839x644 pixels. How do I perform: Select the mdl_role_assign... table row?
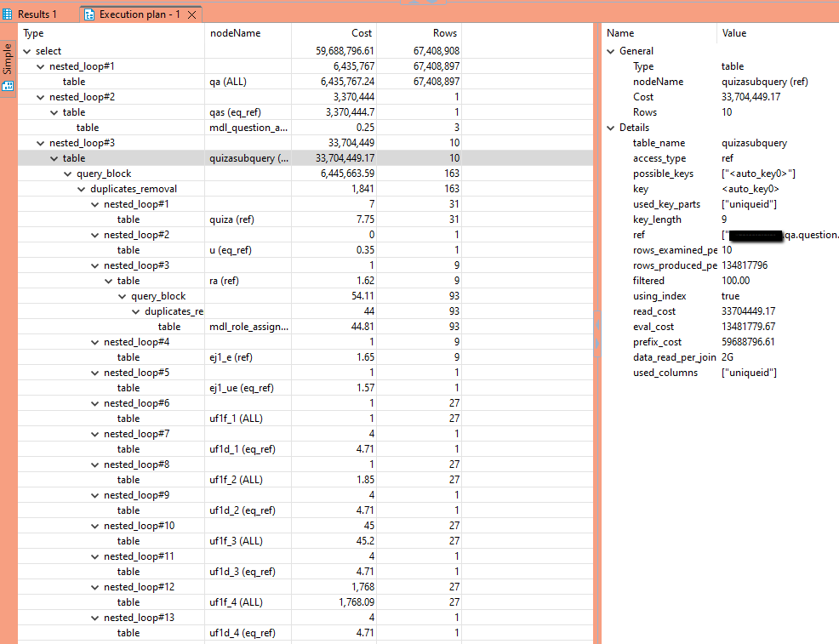305,327
